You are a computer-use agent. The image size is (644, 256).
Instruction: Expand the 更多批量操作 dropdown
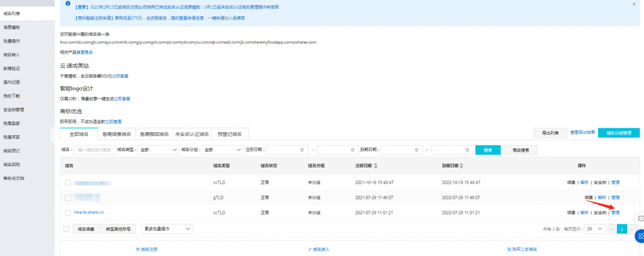point(167,228)
